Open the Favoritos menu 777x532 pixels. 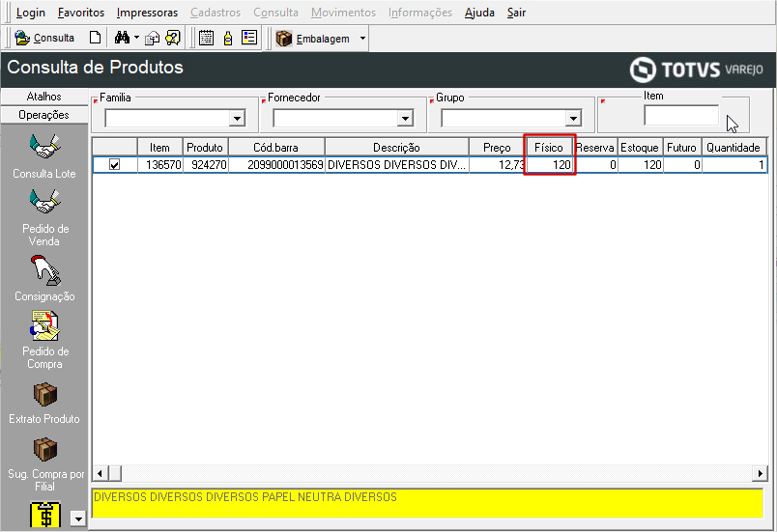(x=81, y=13)
